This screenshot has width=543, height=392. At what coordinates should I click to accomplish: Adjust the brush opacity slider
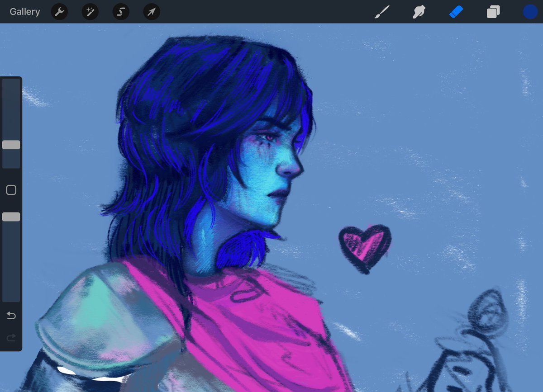coord(11,217)
